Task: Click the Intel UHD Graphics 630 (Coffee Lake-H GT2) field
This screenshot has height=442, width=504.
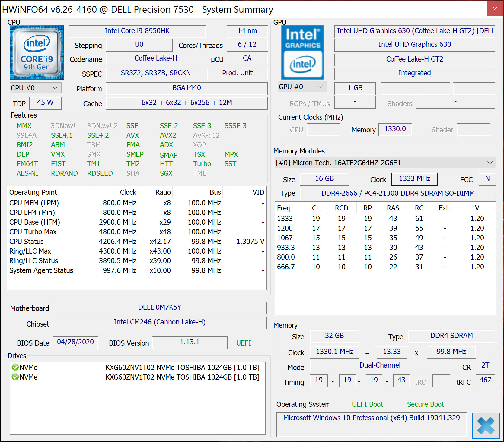Action: point(415,31)
